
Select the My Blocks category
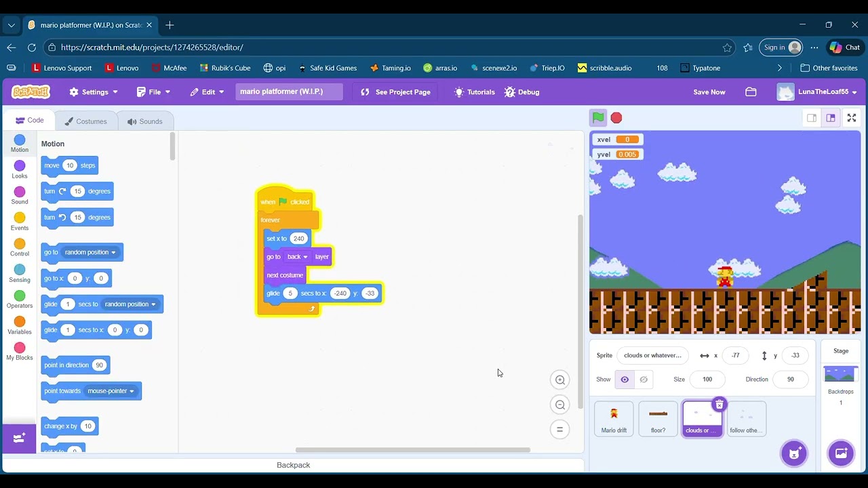point(20,352)
